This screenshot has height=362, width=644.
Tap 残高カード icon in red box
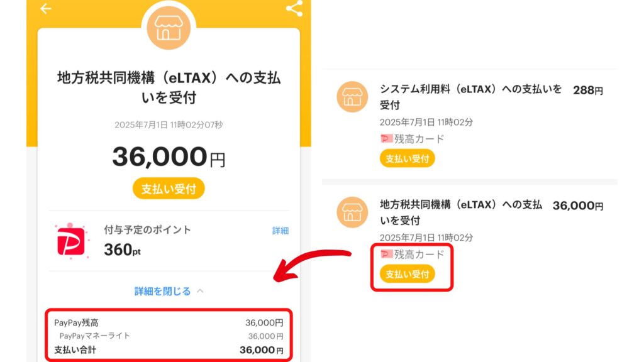386,255
